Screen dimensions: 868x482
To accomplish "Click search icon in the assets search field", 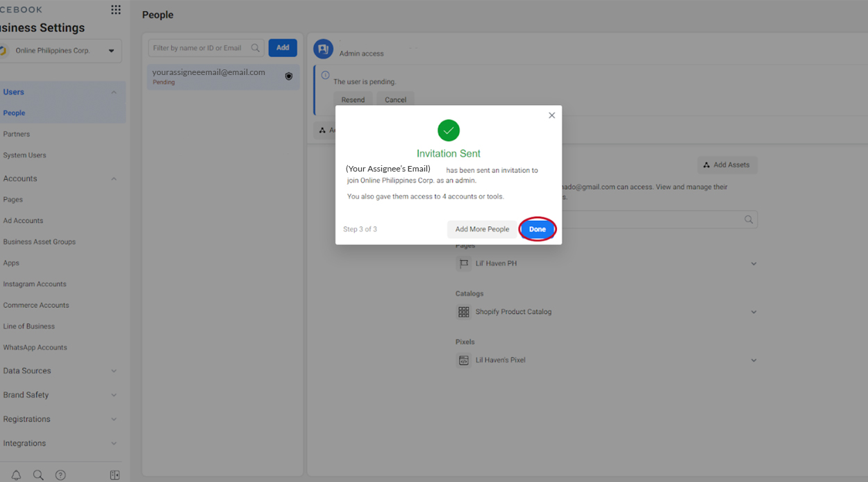I will pyautogui.click(x=749, y=219).
